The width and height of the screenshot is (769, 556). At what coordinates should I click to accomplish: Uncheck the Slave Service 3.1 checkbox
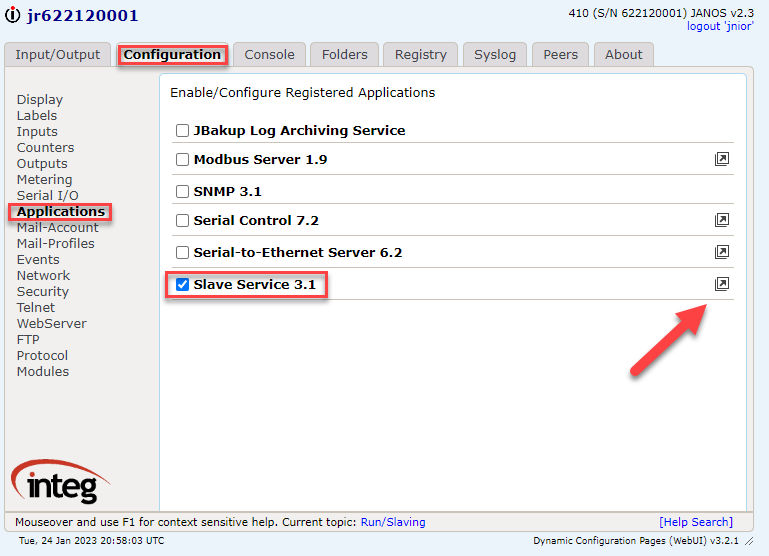182,285
